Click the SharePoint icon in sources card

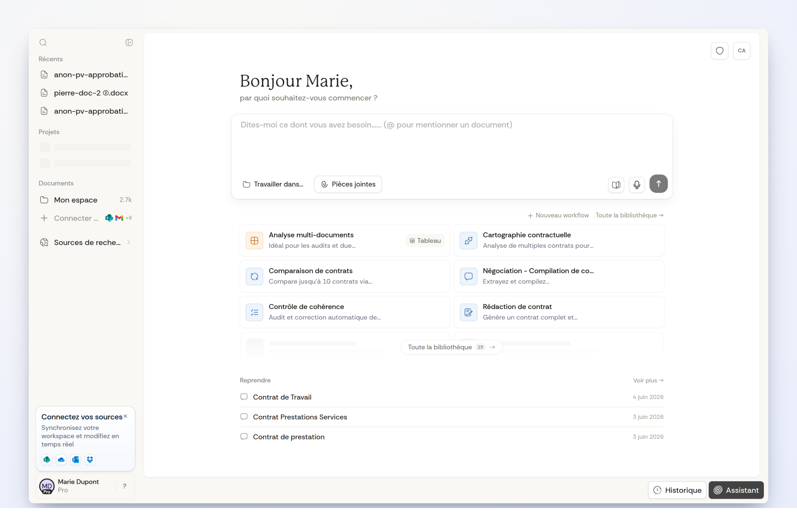(47, 459)
